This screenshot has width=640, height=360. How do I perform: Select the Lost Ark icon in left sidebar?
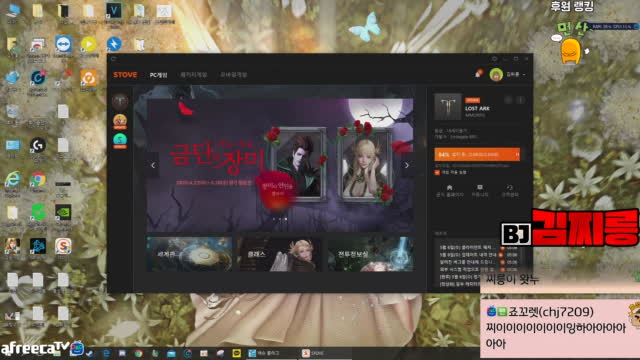pyautogui.click(x=120, y=101)
